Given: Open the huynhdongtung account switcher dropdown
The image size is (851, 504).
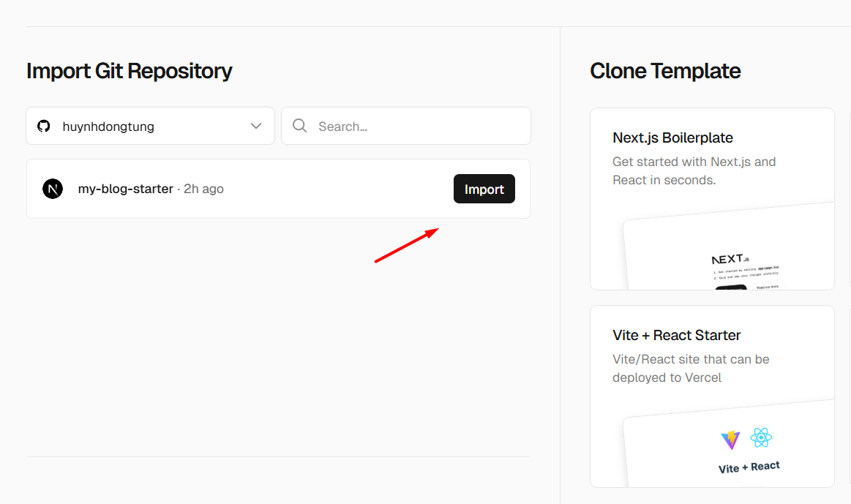Looking at the screenshot, I should (x=150, y=126).
